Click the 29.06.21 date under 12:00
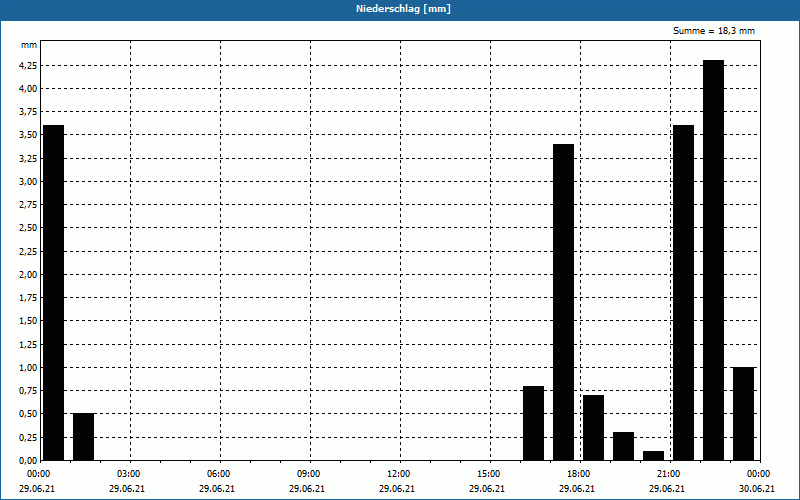The width and height of the screenshot is (800, 500). [396, 489]
